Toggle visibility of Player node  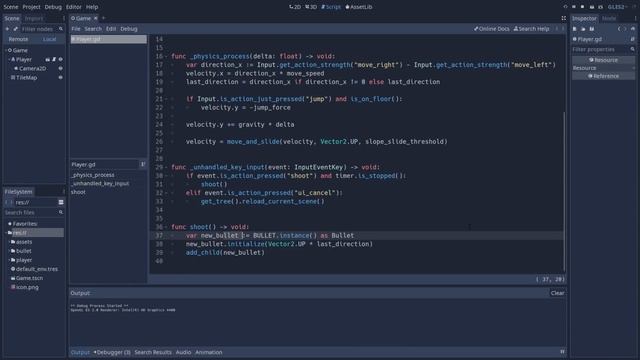pyautogui.click(x=60, y=60)
